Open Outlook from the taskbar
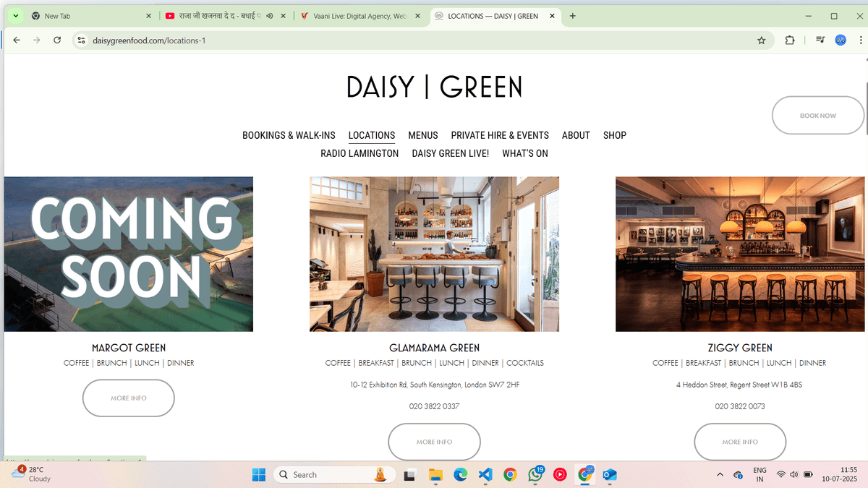 click(610, 474)
